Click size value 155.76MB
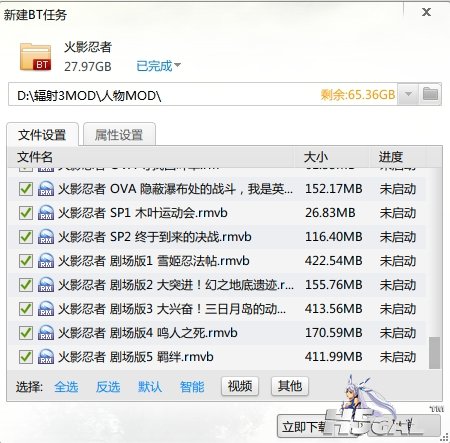 click(x=334, y=285)
